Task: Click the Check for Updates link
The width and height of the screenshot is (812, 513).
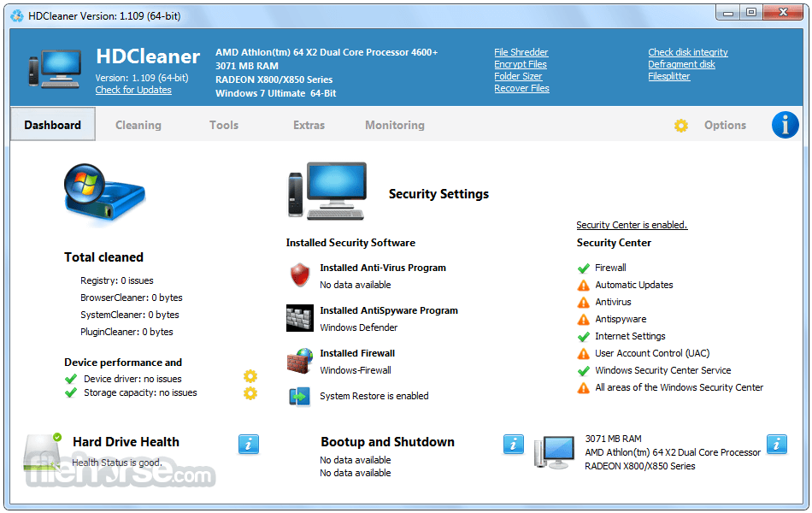Action: [133, 90]
